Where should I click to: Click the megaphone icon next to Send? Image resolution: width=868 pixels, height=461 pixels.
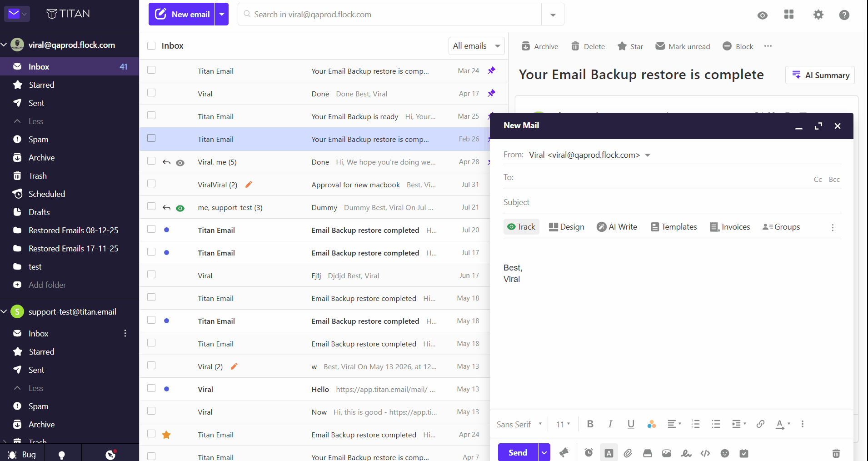point(564,452)
